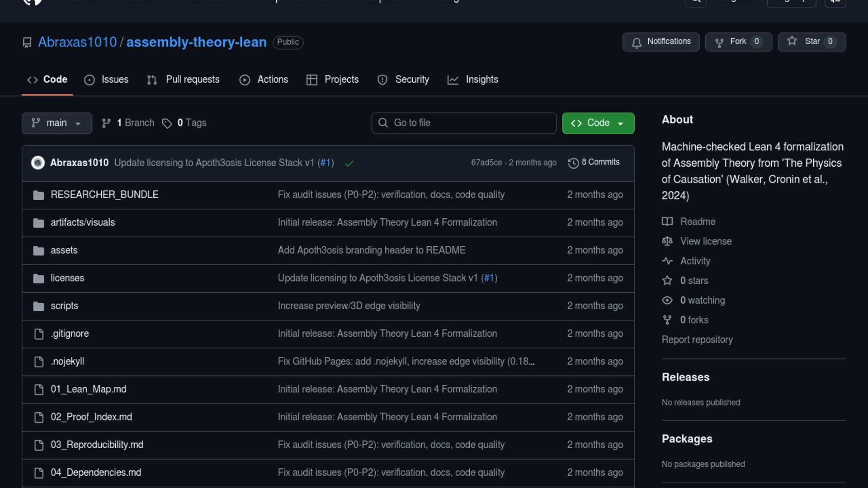Image resolution: width=868 pixels, height=488 pixels.
Task: Click the Abraxas1010 owner avatar
Action: tap(38, 163)
